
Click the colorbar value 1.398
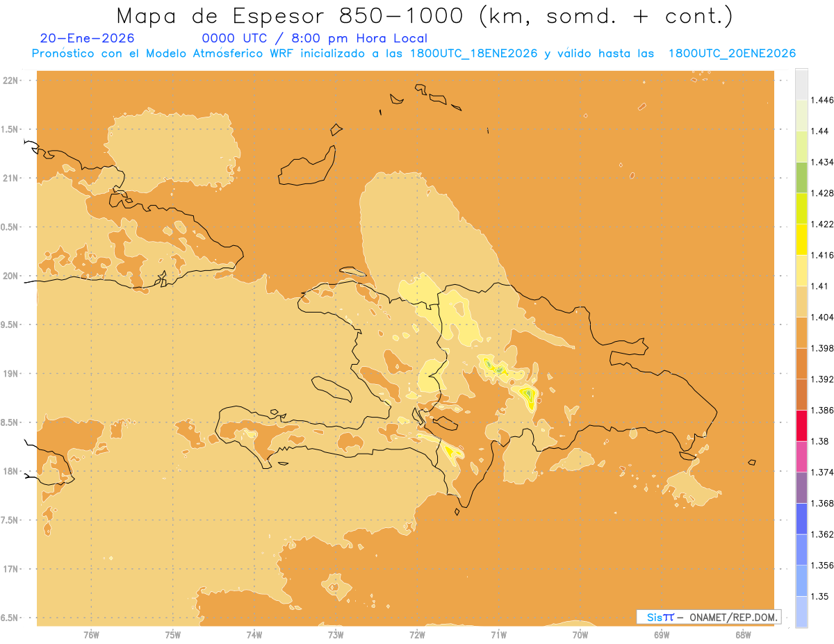pos(823,348)
